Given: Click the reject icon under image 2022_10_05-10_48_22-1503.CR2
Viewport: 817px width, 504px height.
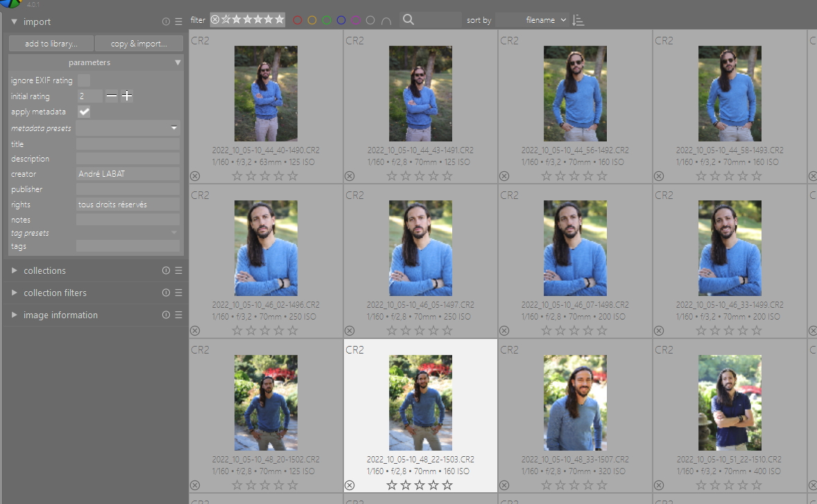Looking at the screenshot, I should point(350,485).
